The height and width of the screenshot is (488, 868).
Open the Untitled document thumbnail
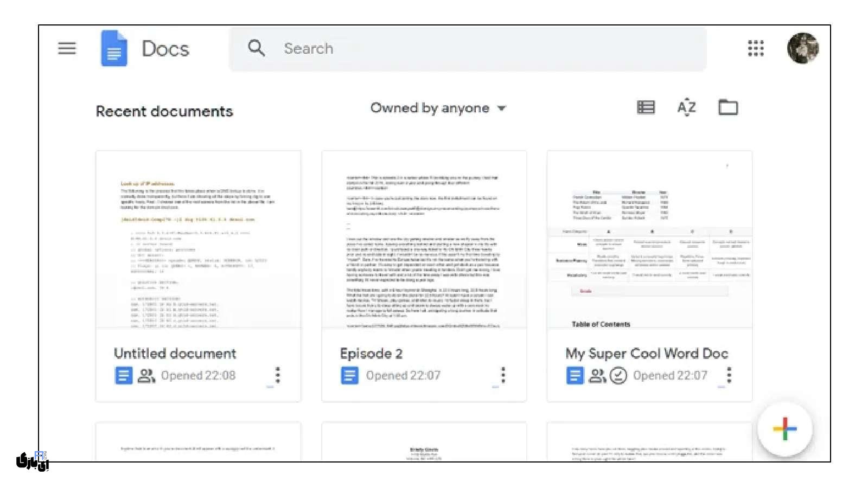click(x=199, y=240)
